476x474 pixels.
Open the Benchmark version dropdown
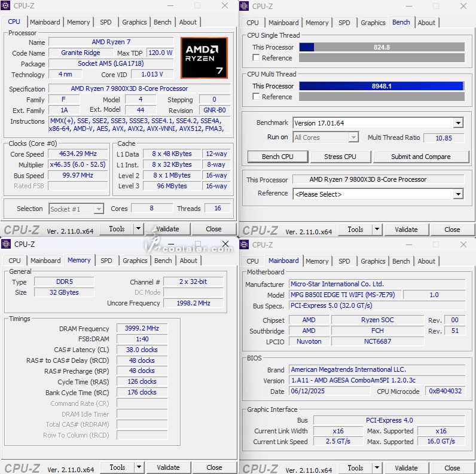[x=458, y=123]
